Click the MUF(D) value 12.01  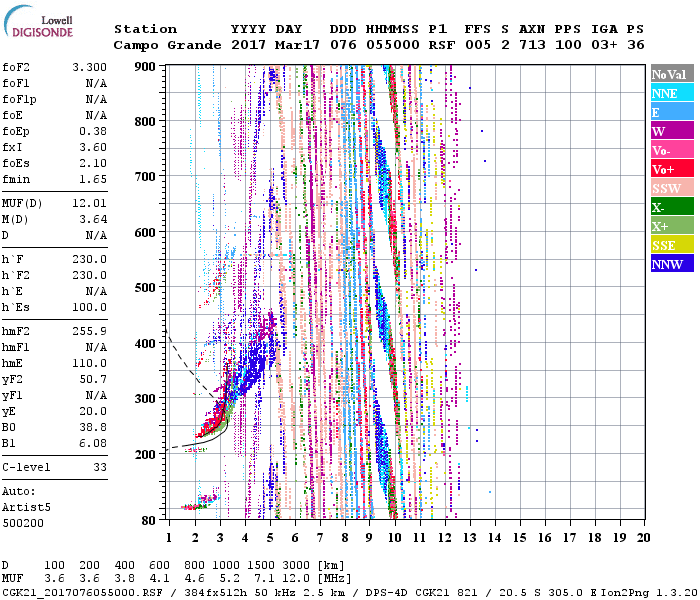(90, 204)
